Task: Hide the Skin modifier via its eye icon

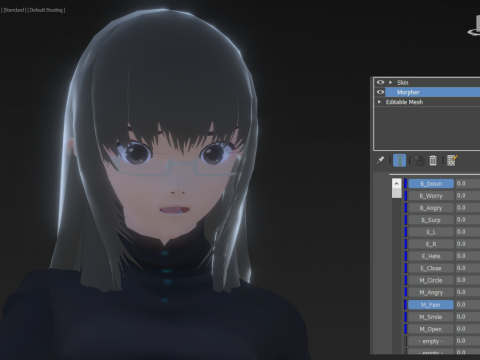Action: pyautogui.click(x=380, y=82)
